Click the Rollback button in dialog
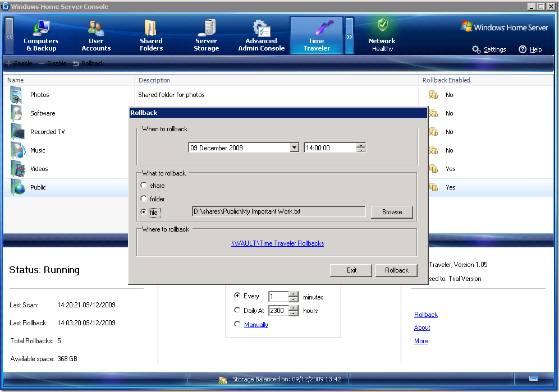Screen dimensions: 559x392 click(x=396, y=270)
